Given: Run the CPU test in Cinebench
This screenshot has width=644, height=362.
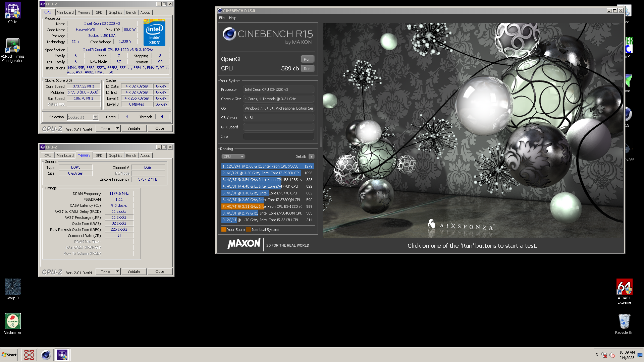Looking at the screenshot, I should click(307, 69).
